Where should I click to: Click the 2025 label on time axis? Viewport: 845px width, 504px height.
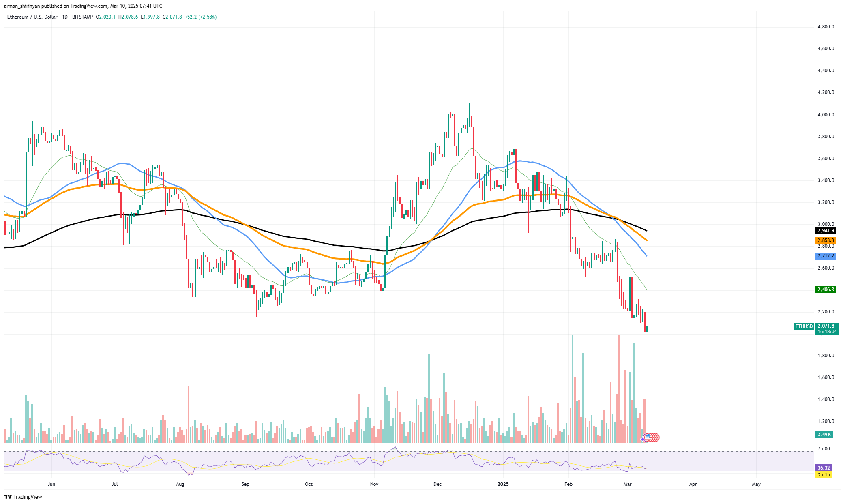(x=503, y=484)
